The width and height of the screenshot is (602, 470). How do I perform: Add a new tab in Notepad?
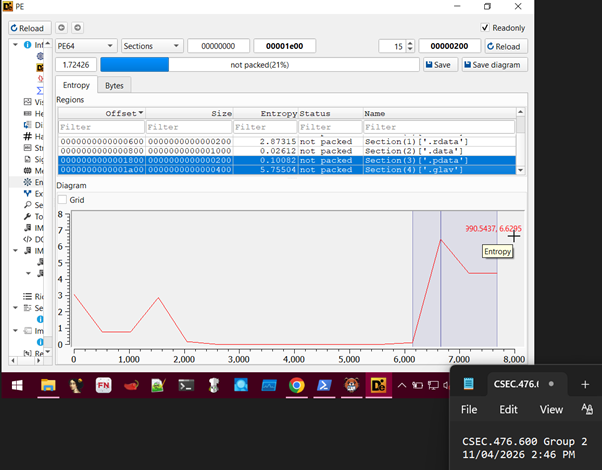(585, 384)
